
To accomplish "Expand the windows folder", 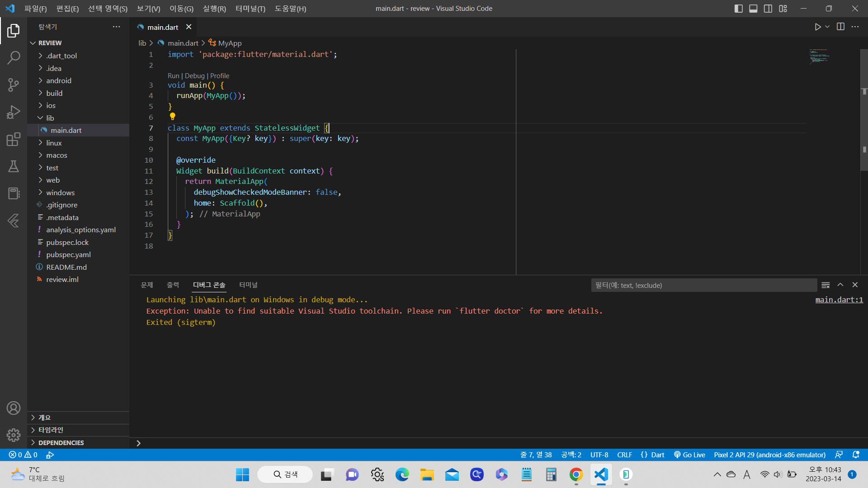I will 78,192.
